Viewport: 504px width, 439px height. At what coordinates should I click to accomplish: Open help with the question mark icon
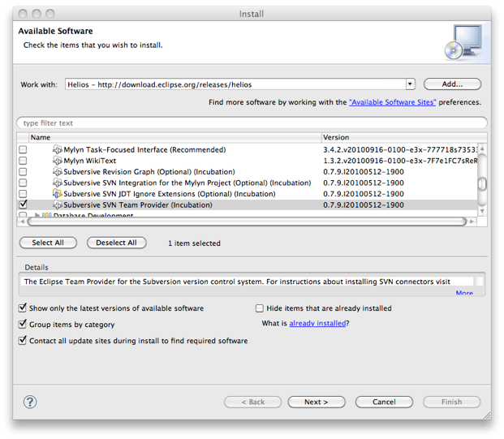[30, 402]
